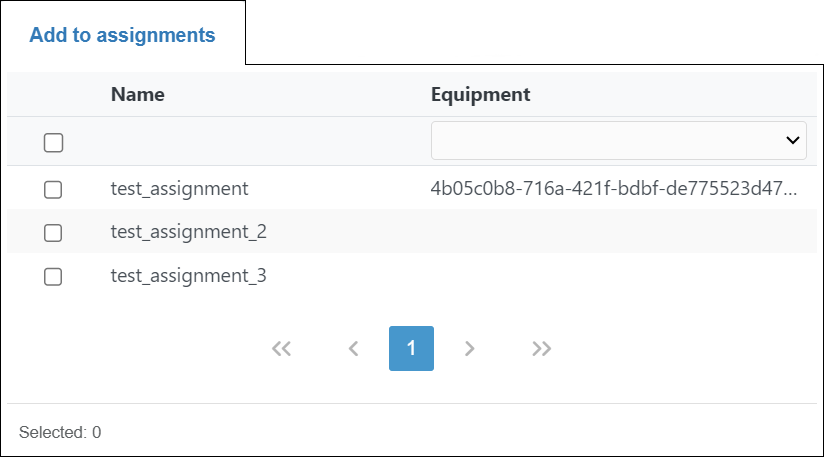Click the Selected: 0 counter text

[60, 433]
